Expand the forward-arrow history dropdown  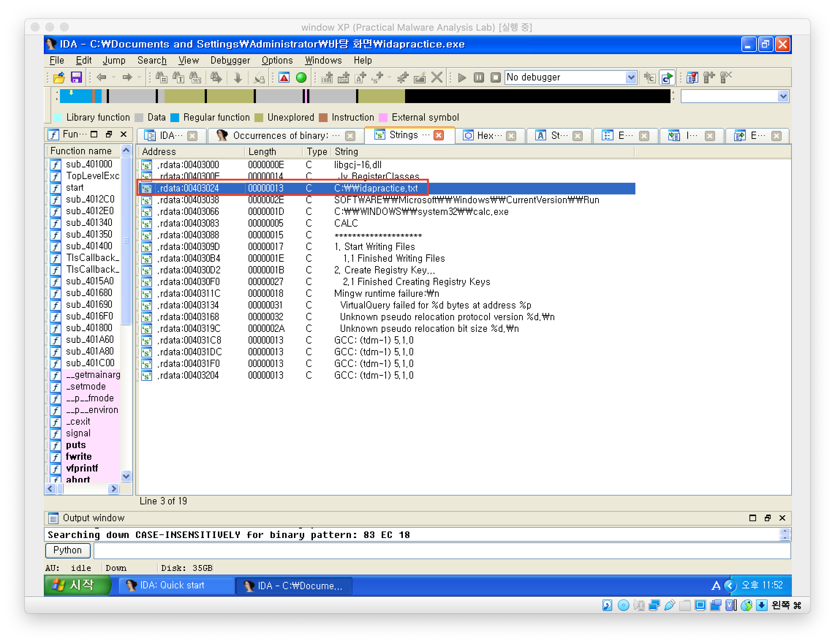tap(139, 77)
